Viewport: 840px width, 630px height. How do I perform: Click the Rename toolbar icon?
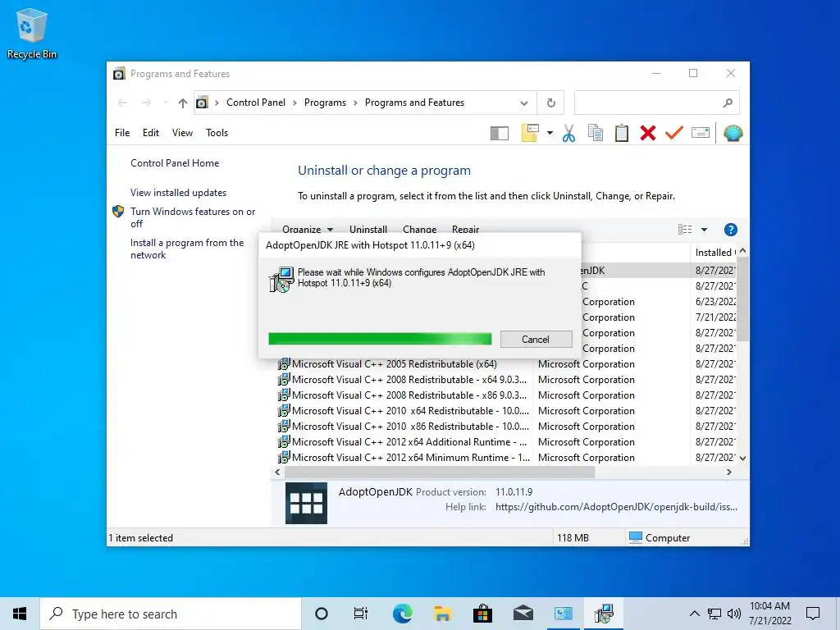(x=701, y=133)
